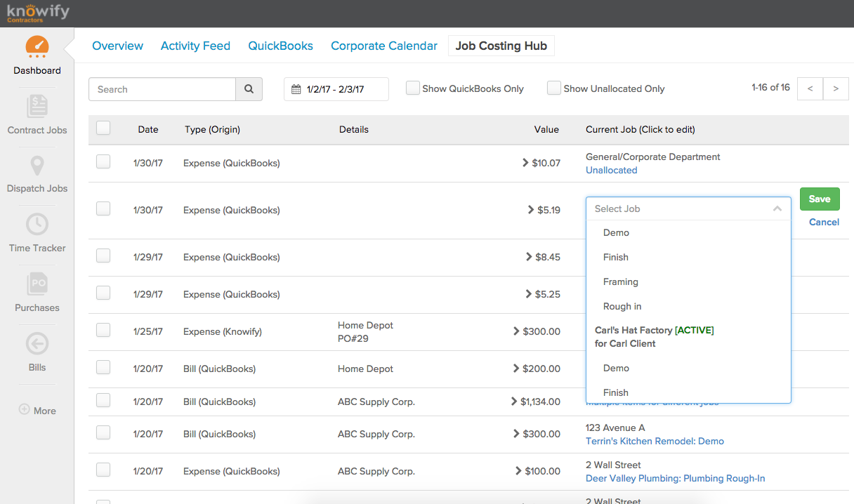Click the Type (Origin) column header

click(212, 129)
